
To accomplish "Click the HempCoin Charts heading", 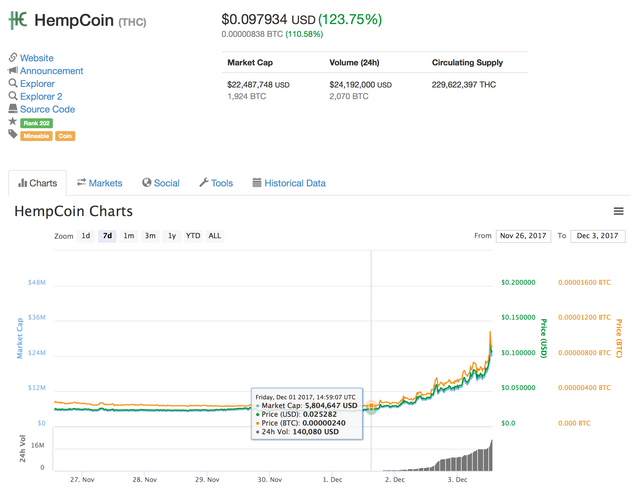I will [73, 211].
